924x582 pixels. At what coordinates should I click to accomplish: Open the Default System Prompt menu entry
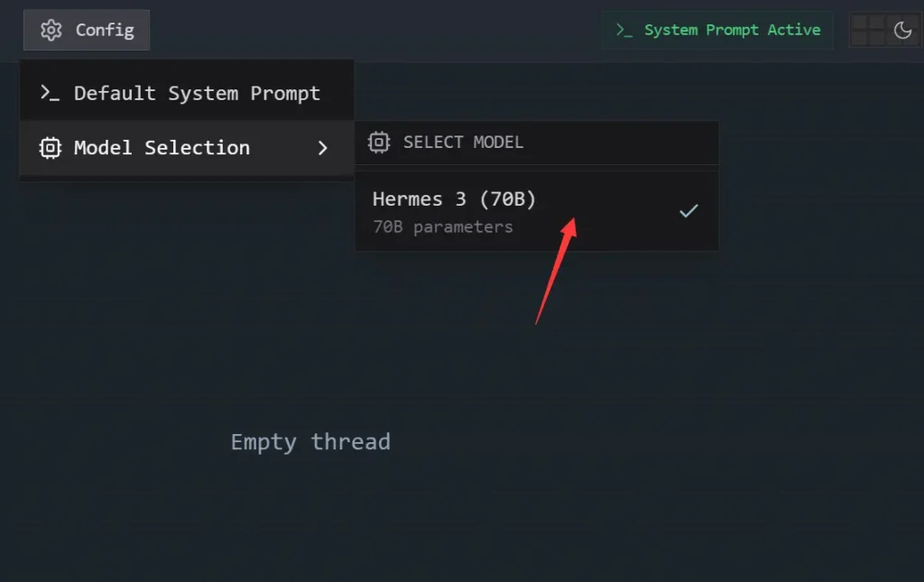click(197, 93)
